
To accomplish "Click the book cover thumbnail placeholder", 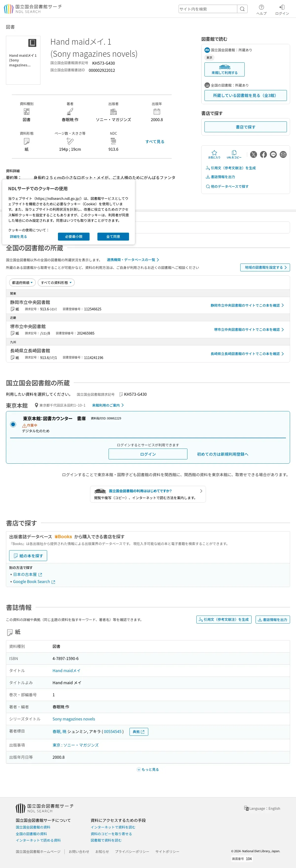I will [x=23, y=60].
